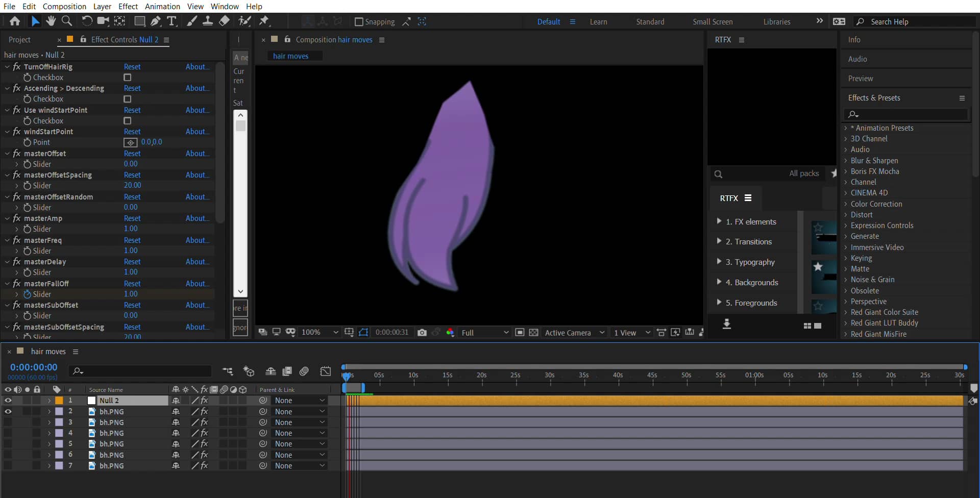Choose the Brush tool

click(x=192, y=21)
